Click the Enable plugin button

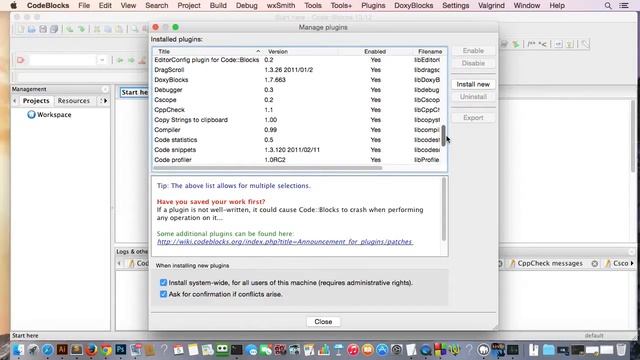tap(473, 51)
